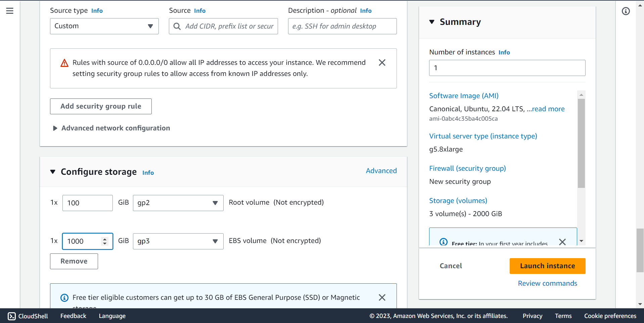Click the Summary scroll up arrow
Image resolution: width=644 pixels, height=323 pixels.
coord(581,95)
